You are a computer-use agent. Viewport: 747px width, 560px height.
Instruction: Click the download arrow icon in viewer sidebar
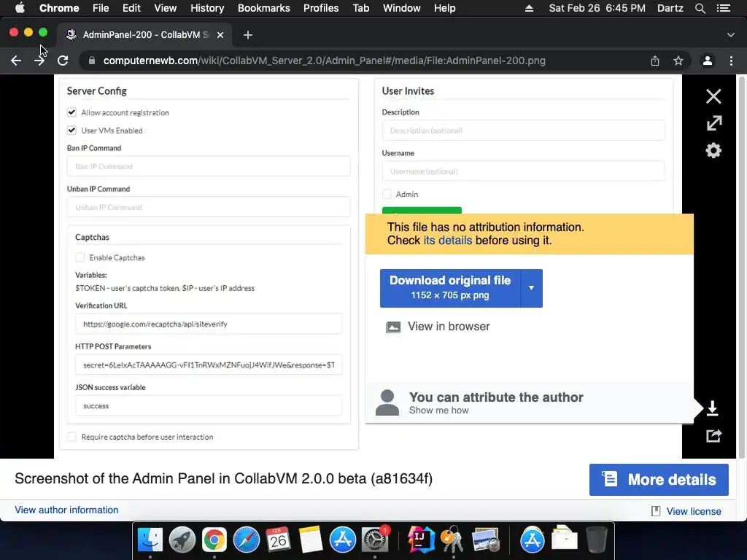click(x=712, y=408)
